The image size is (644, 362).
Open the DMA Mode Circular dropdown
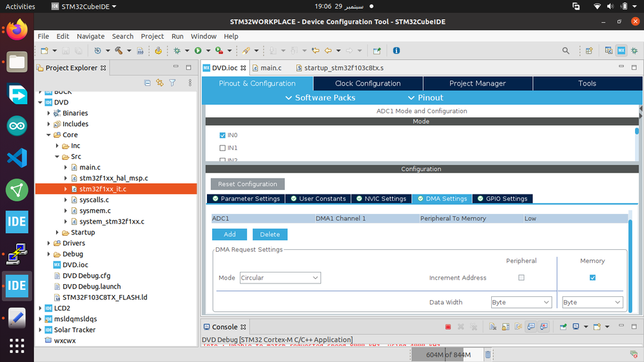(x=280, y=278)
